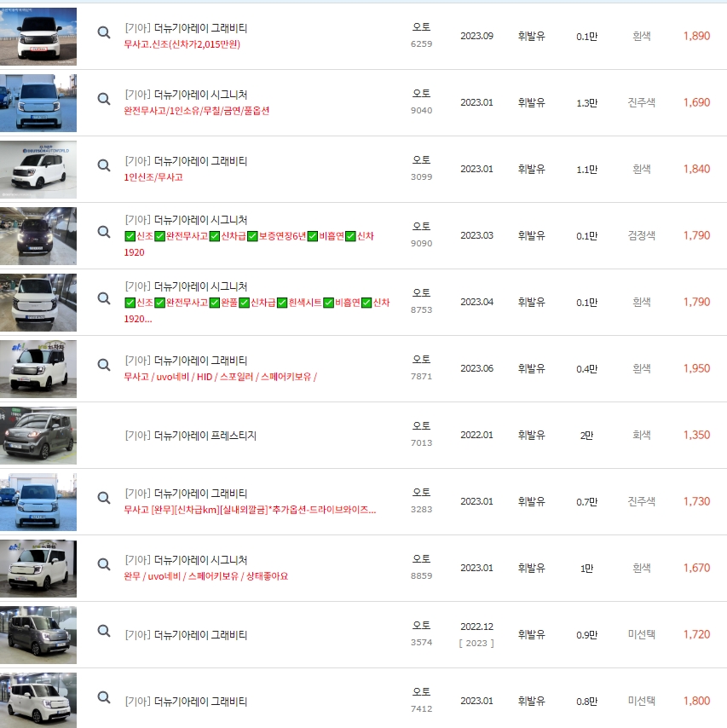This screenshot has height=728, width=727.
Task: Open 더뉴기아레이 그래비티 title in 7412 row
Action: tap(200, 701)
